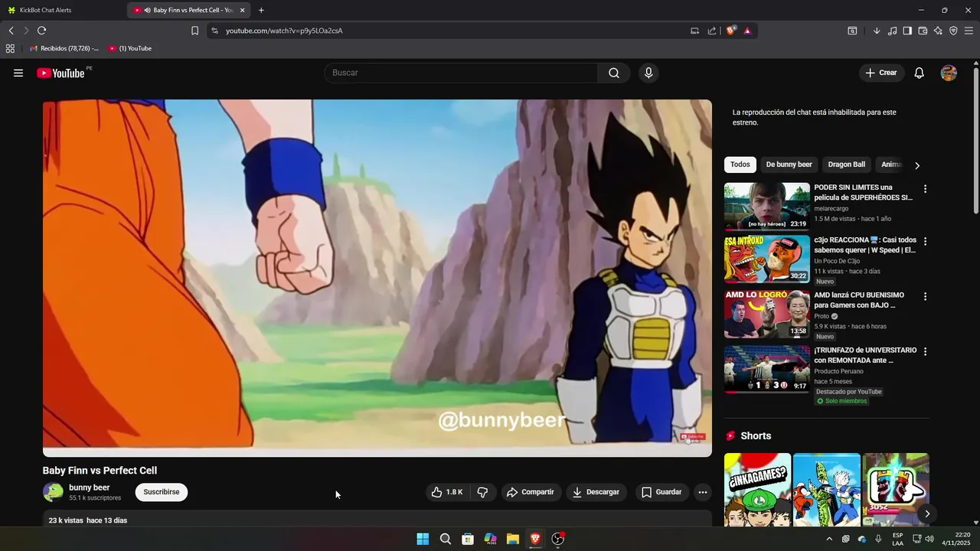
Task: Click the Crear create button
Action: coord(881,73)
